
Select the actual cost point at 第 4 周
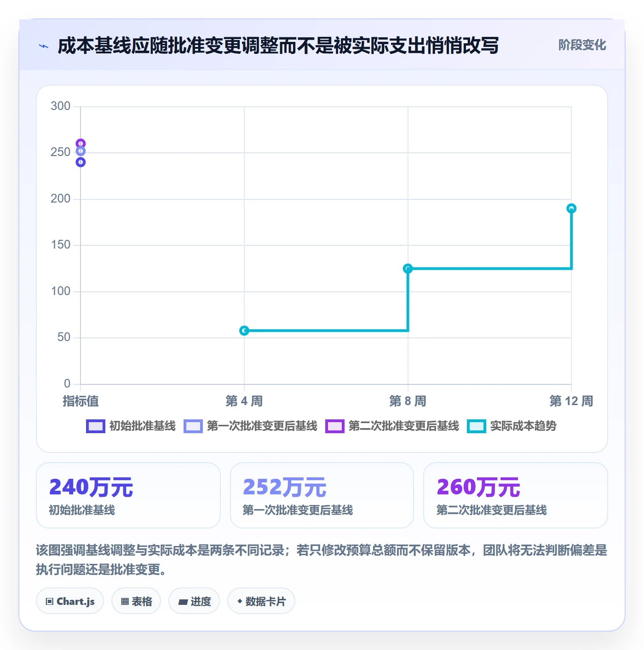point(244,331)
